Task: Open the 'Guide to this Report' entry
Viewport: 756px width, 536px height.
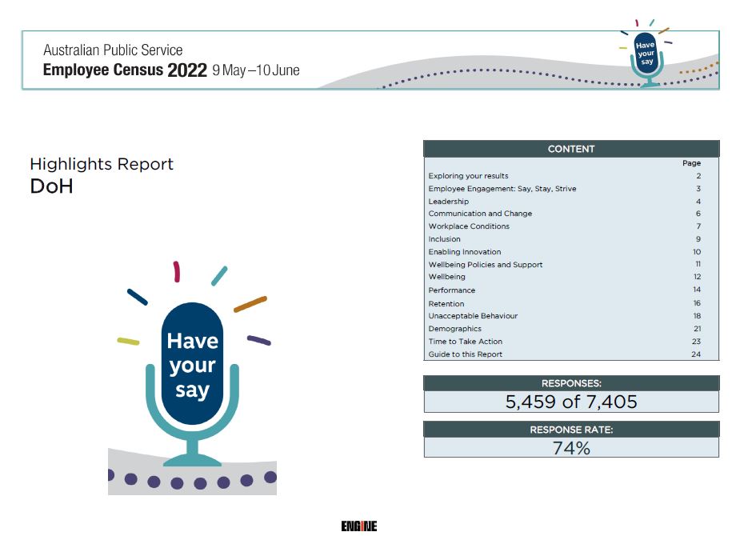Action: pyautogui.click(x=467, y=354)
